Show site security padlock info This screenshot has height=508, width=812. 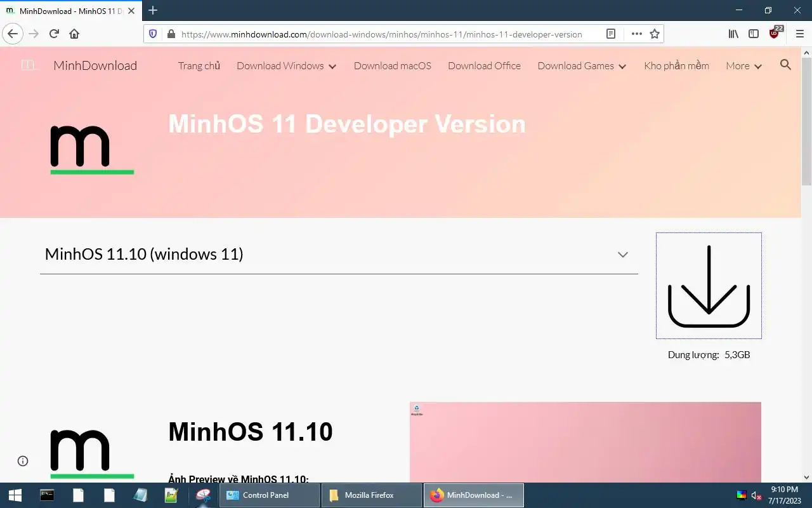pos(170,34)
